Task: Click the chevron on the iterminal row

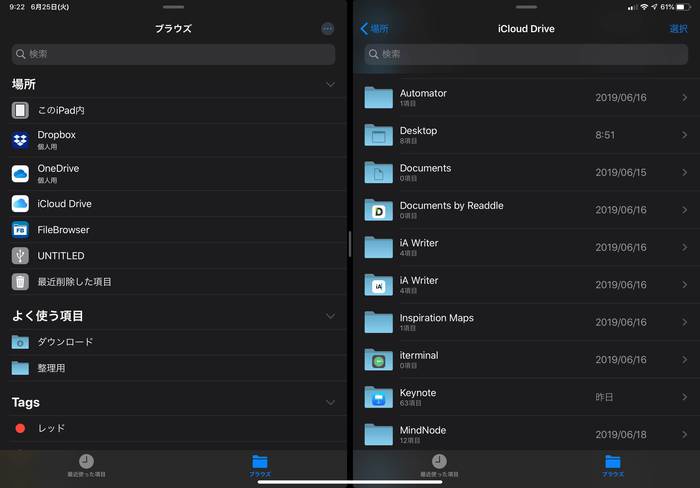Action: click(x=684, y=360)
